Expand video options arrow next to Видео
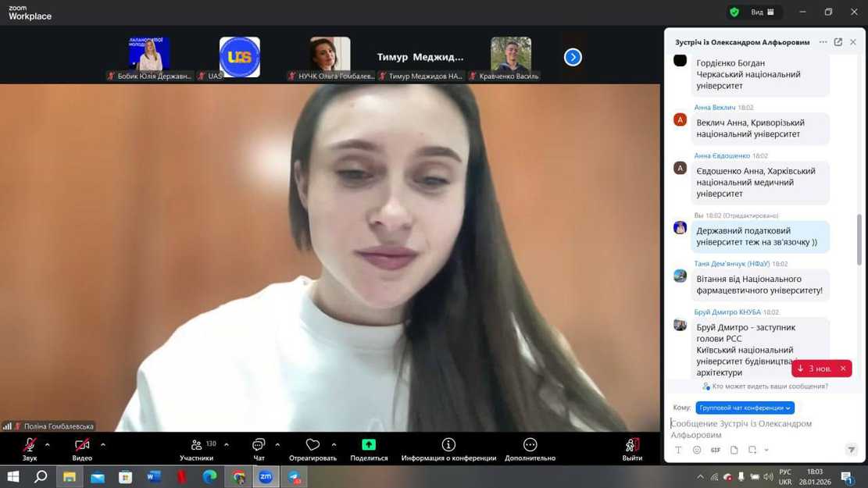 pos(103,444)
